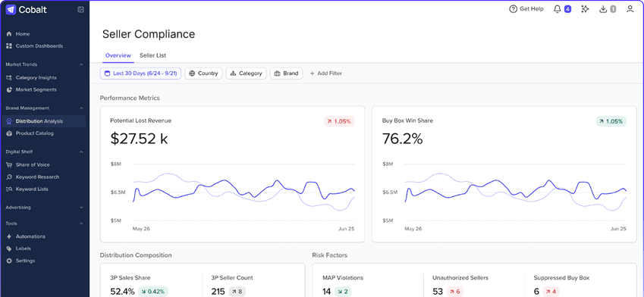The image size is (644, 297).
Task: Click the calendar icon in date filter
Action: coord(107,73)
